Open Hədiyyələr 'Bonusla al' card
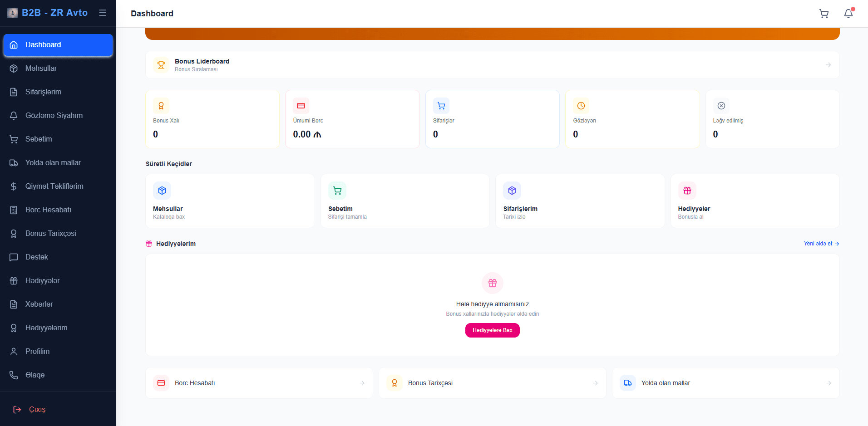The width and height of the screenshot is (868, 426). 755,201
